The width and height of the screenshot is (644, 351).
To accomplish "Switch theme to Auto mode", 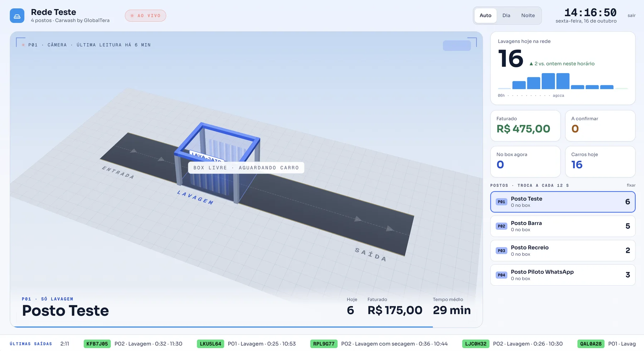I will click(x=486, y=15).
